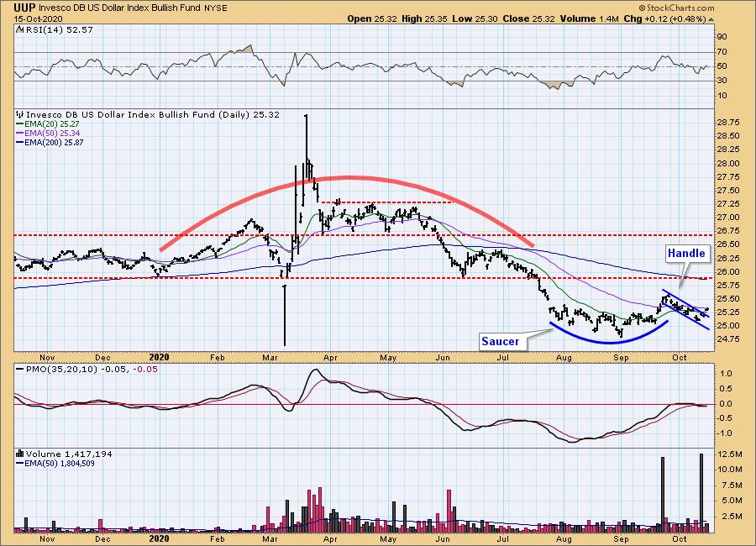The height and width of the screenshot is (546, 756).
Task: Click the 15-Oct-2020 date
Action: [x=38, y=18]
